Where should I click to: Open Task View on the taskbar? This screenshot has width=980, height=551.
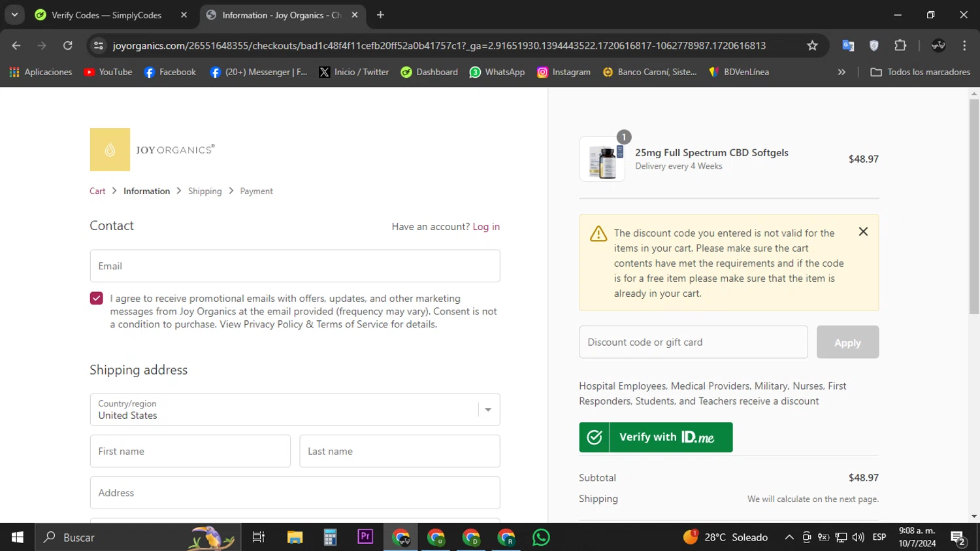coord(259,537)
